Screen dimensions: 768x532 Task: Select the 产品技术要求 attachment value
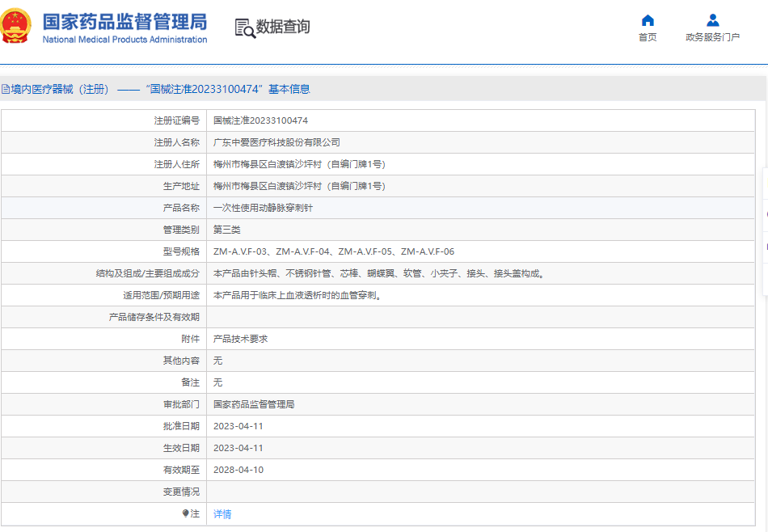pyautogui.click(x=240, y=339)
